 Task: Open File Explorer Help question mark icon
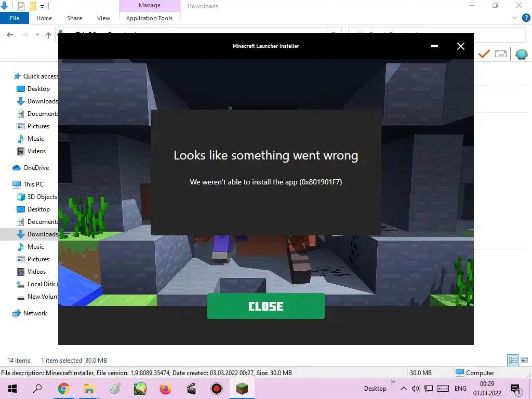point(526,18)
